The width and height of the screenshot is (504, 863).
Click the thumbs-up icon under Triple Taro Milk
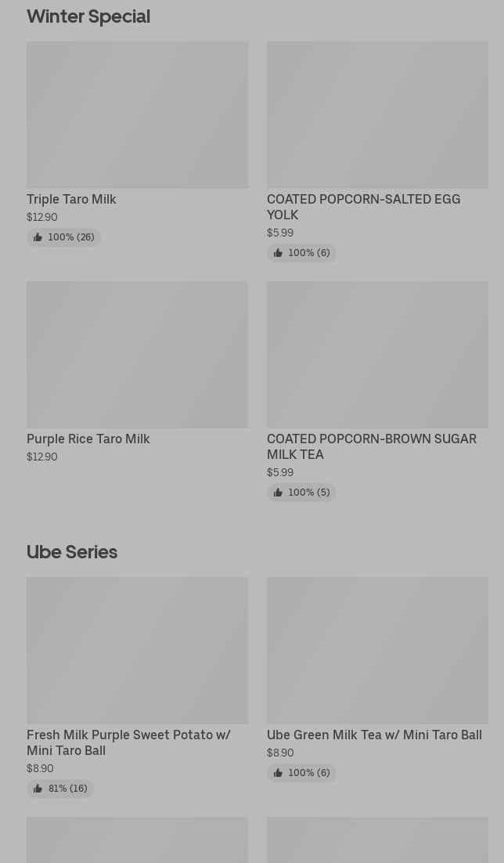pos(38,237)
